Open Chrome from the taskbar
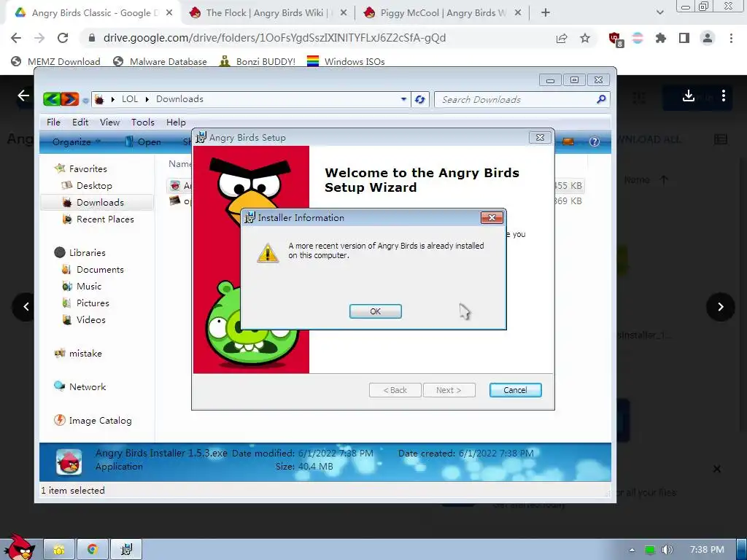 93,550
